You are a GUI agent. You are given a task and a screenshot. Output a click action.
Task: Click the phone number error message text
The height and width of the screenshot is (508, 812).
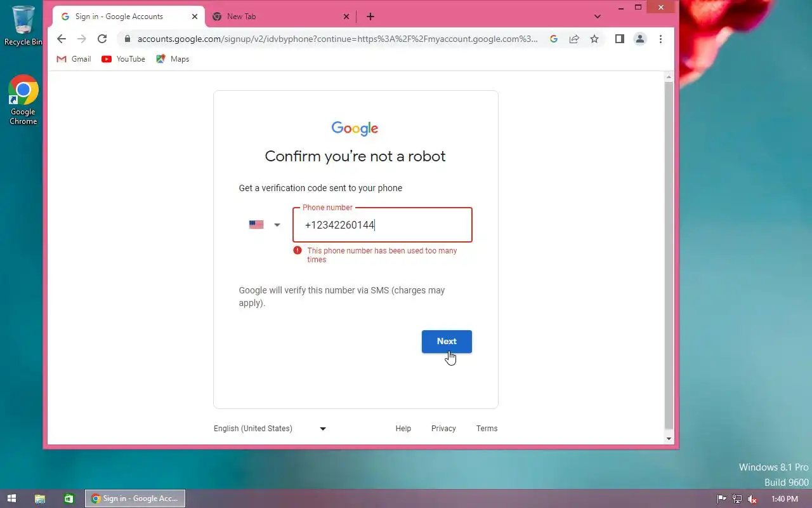point(382,255)
